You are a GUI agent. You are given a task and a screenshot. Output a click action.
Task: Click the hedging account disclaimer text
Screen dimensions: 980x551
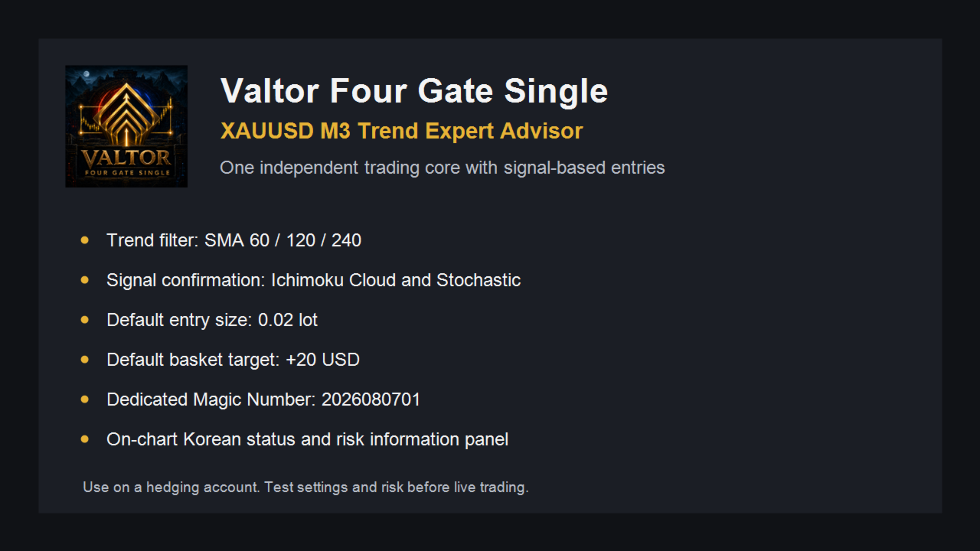coord(305,487)
